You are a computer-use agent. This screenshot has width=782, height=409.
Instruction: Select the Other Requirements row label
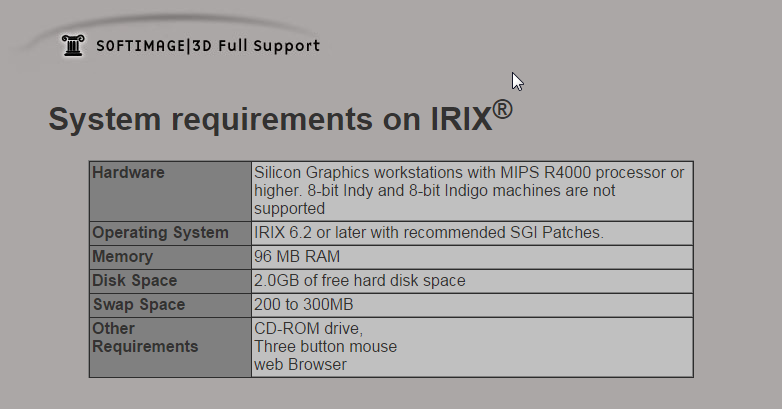[145, 338]
